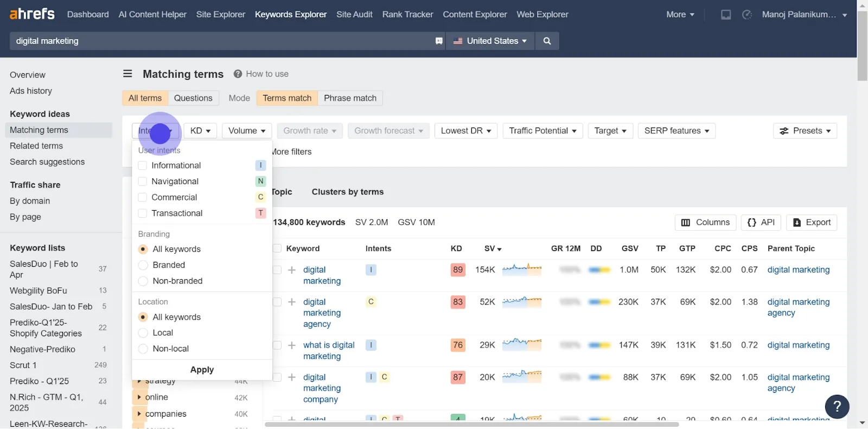Open the Lowest DR filter dropdown
This screenshot has width=868, height=429.
pyautogui.click(x=466, y=131)
